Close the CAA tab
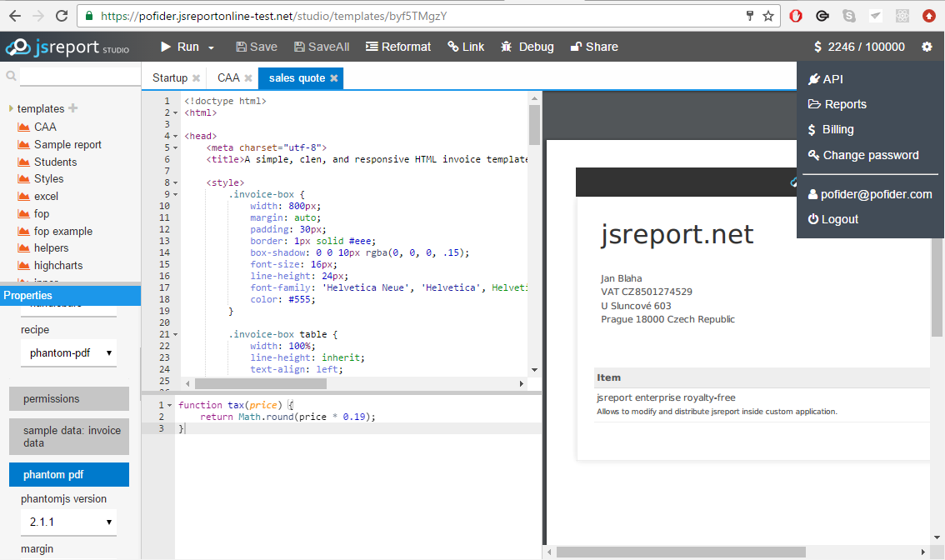The image size is (945, 560). 248,78
